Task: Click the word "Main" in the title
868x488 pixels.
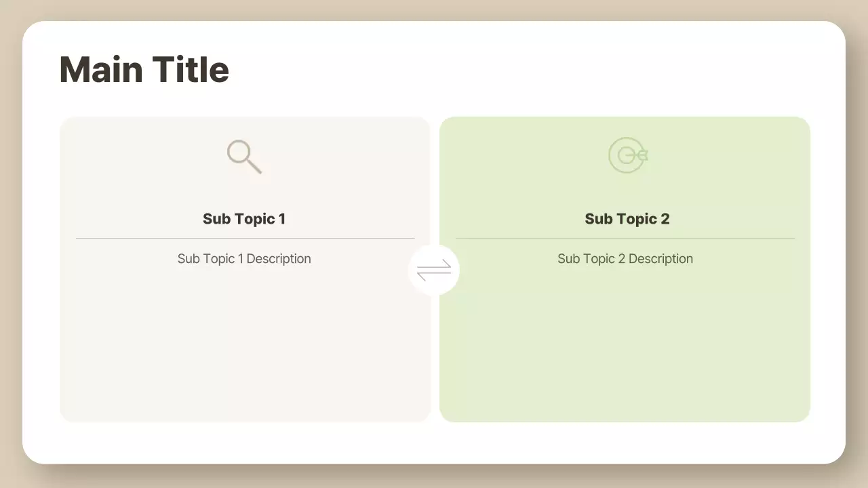Action: click(x=100, y=70)
